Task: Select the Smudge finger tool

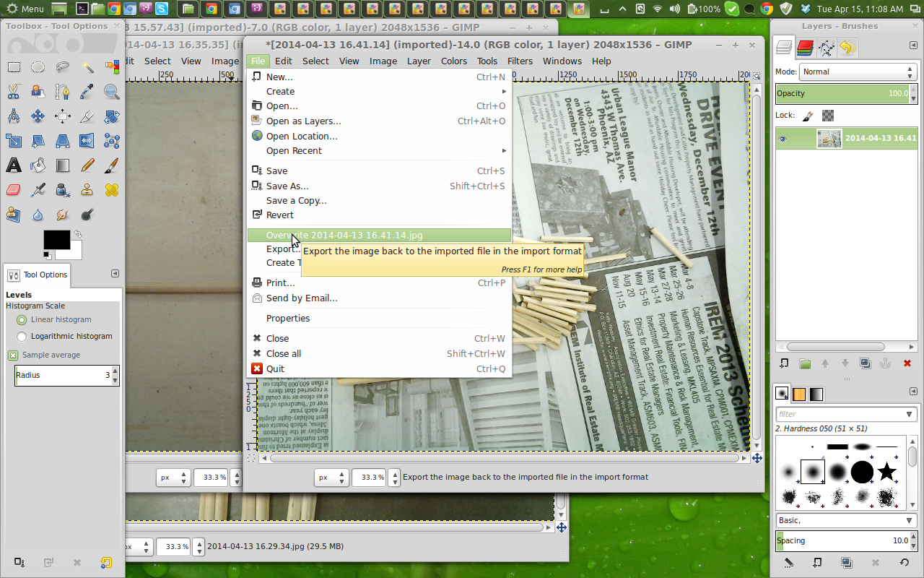Action: pos(63,215)
